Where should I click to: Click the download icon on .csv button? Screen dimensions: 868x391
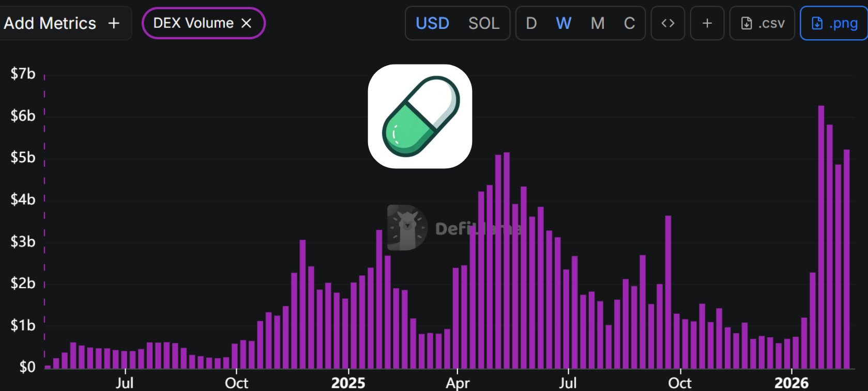coord(747,23)
